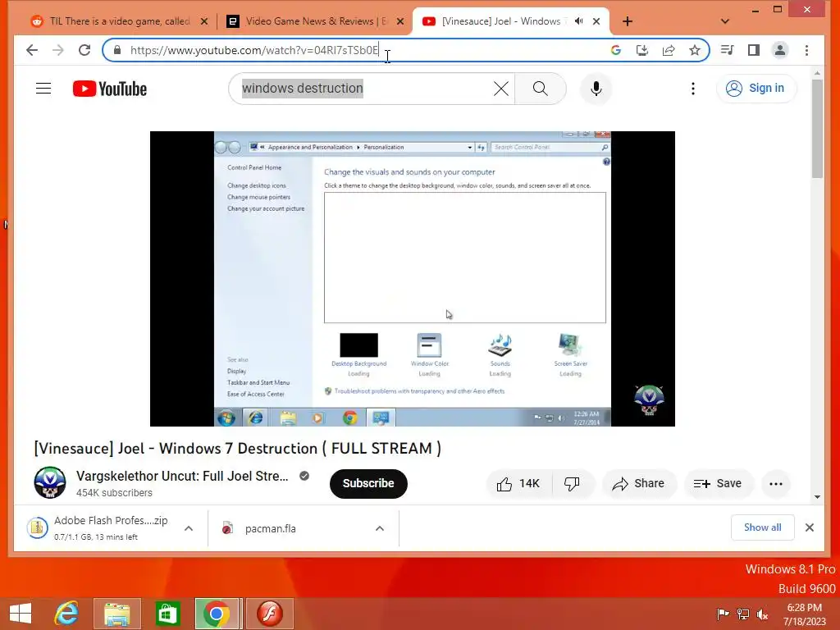Click the page vertical scrollbar thumb
Screen dimensions: 840x630
click(817, 129)
